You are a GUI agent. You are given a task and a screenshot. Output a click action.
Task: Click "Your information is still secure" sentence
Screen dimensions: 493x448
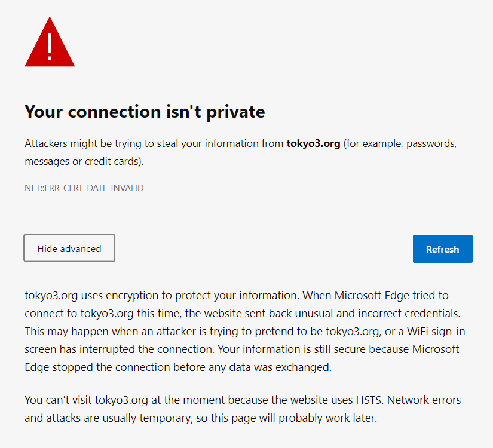[308, 349]
